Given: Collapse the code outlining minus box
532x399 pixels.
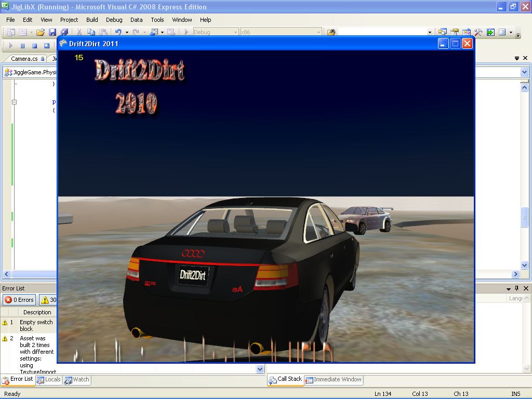Looking at the screenshot, I should 14,102.
